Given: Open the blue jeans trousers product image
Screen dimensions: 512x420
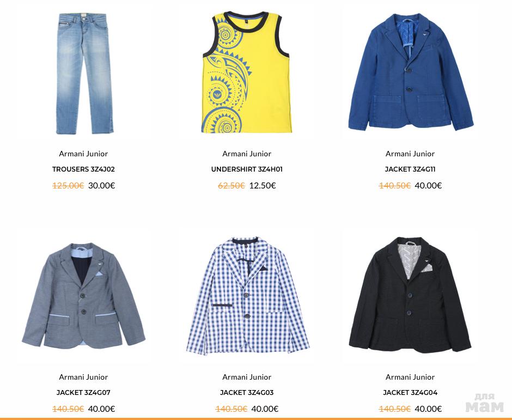Looking at the screenshot, I should coord(83,74).
